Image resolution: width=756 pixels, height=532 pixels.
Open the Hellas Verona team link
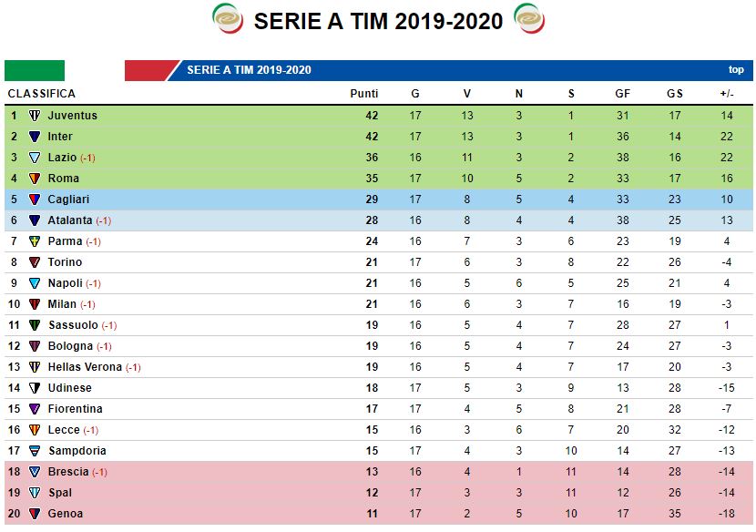85,367
